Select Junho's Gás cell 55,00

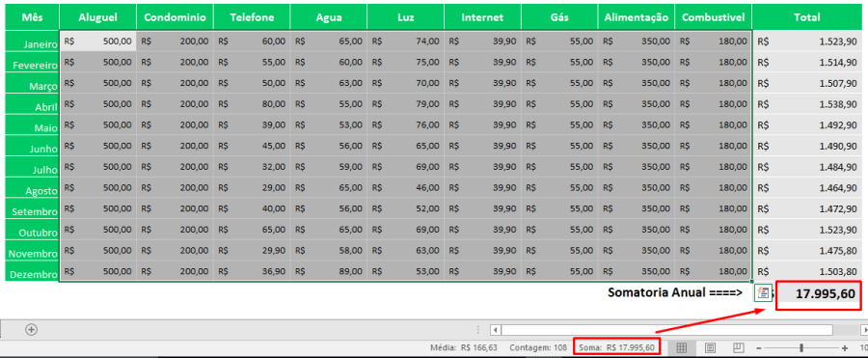point(559,146)
